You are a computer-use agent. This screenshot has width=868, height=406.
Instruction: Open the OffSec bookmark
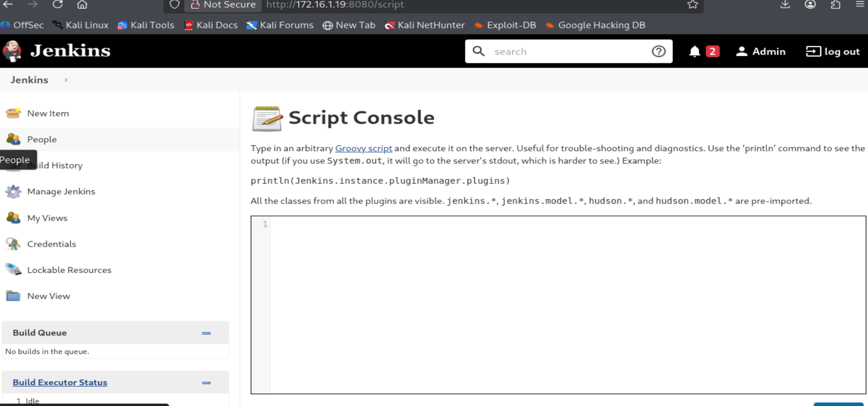coord(22,25)
